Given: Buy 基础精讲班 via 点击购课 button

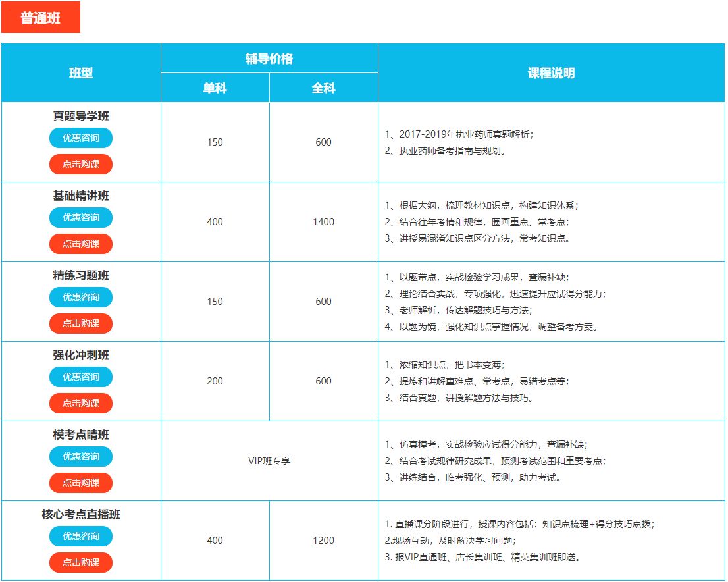Looking at the screenshot, I should click(x=81, y=244).
